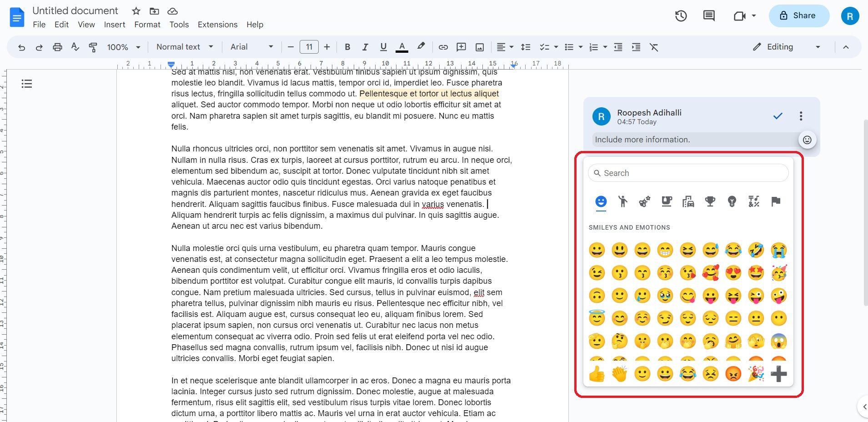Open the Food and drink emoji category
Image resolution: width=868 pixels, height=422 pixels.
pos(667,201)
